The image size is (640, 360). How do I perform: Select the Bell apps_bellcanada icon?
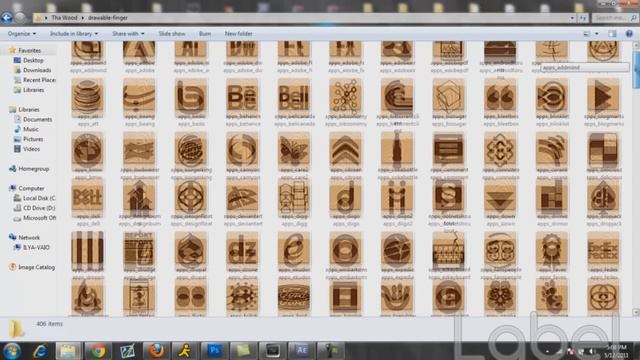(293, 97)
